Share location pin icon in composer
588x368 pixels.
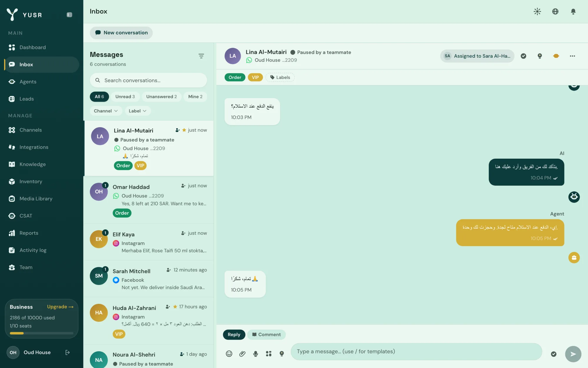pyautogui.click(x=282, y=354)
